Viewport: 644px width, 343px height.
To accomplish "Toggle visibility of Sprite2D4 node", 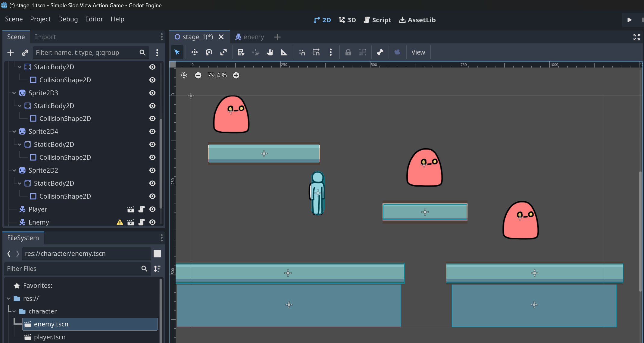I will click(152, 131).
